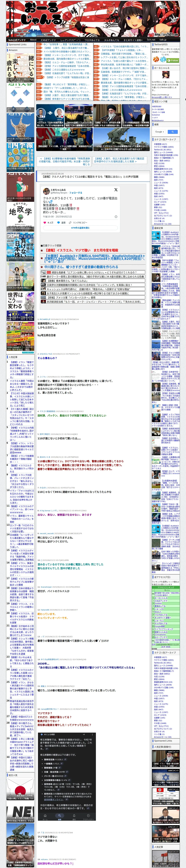The width and height of the screenshot is (186, 868).
Task: Open the About nav tab
Action: (33, 40)
